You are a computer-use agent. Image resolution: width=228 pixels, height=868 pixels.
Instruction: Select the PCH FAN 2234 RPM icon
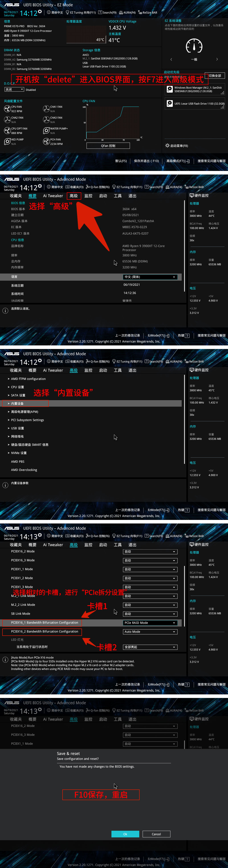(46, 142)
